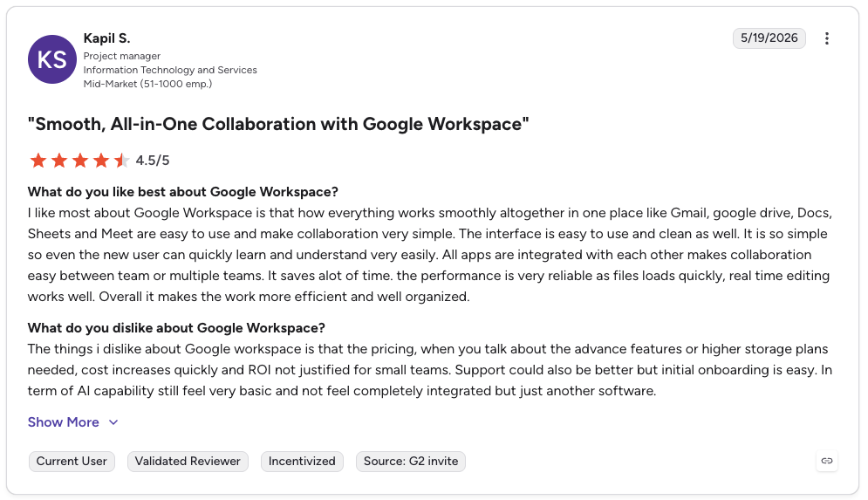Click Mid-Market (51-1000 emp.) text
868x500 pixels.
pos(147,84)
